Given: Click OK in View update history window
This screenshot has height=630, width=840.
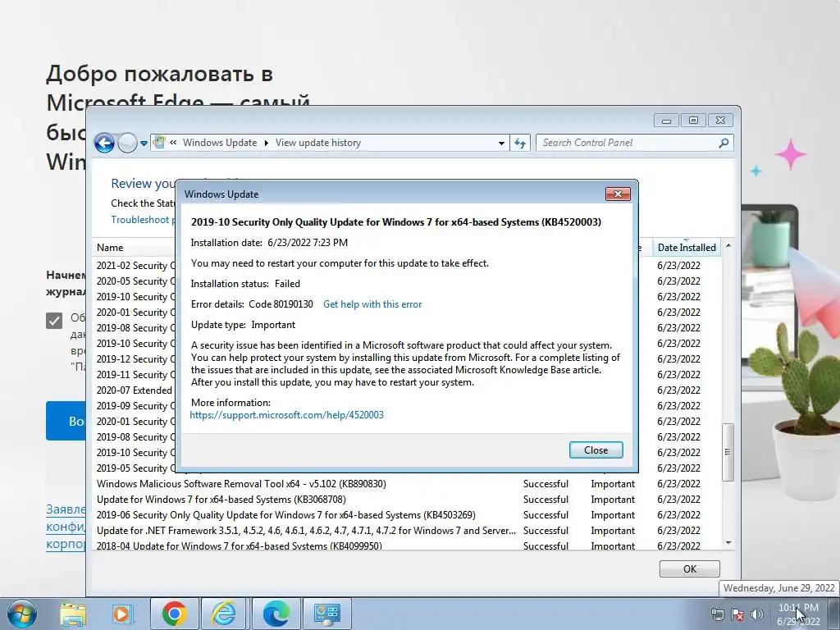Looking at the screenshot, I should (689, 569).
